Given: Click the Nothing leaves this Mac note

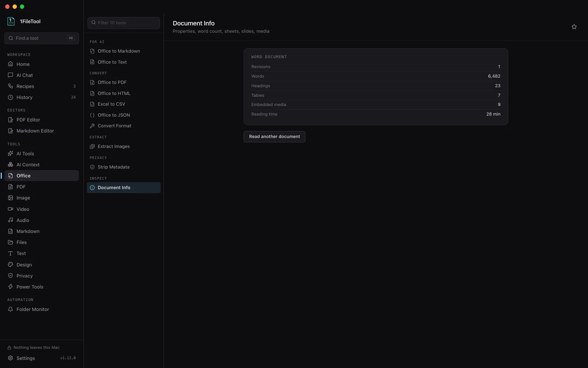Looking at the screenshot, I should (33, 347).
